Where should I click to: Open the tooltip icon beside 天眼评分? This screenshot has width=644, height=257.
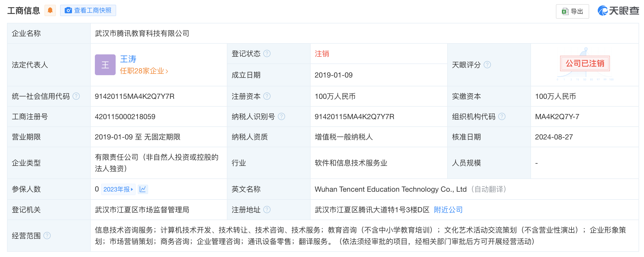[488, 65]
